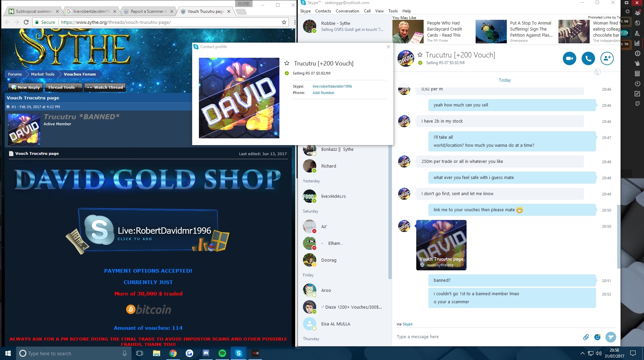Click the Watch Thread button

coord(105,87)
